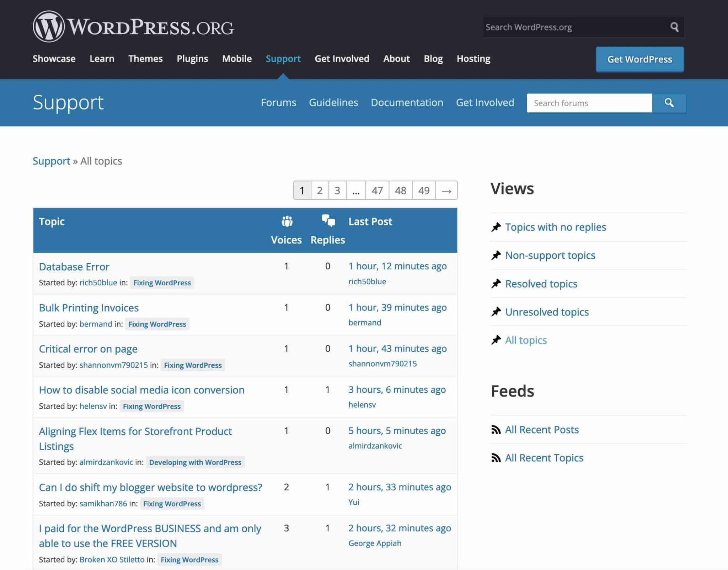Open Can I do shift my blogger website topic
Image resolution: width=728 pixels, height=570 pixels.
click(x=150, y=487)
